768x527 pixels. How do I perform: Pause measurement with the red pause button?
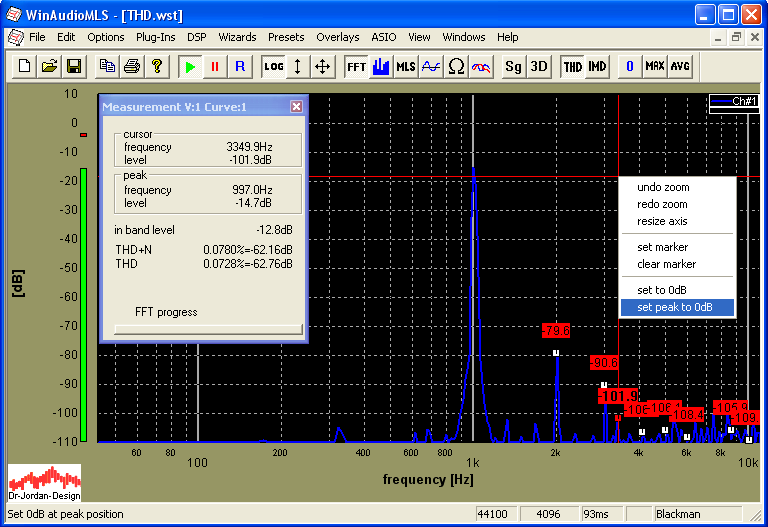point(214,67)
